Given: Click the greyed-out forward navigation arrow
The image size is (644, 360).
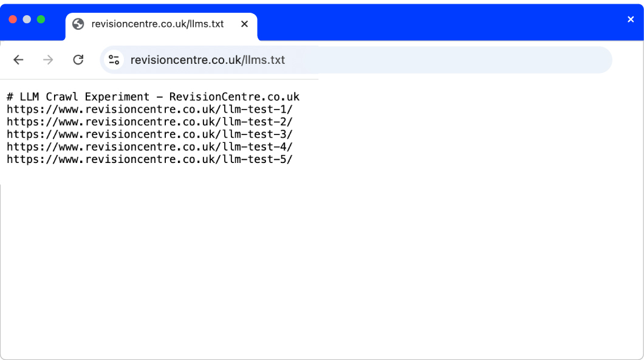Looking at the screenshot, I should [x=47, y=60].
